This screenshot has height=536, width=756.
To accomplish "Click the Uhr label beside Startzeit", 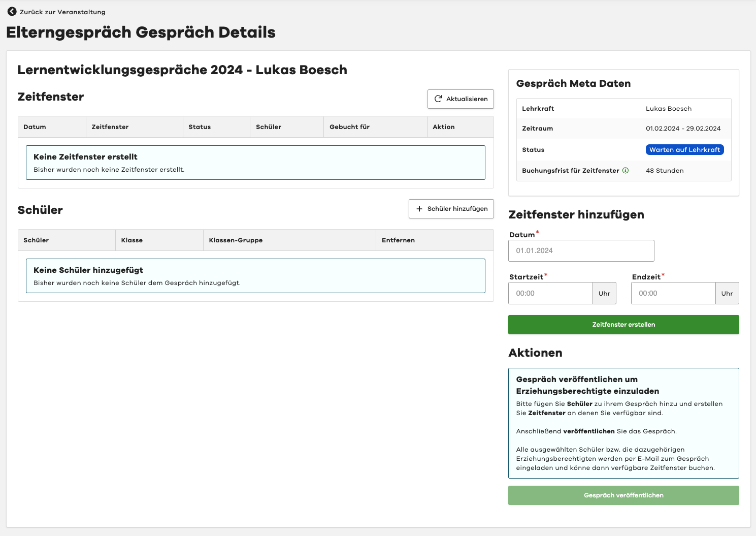I will click(x=604, y=294).
